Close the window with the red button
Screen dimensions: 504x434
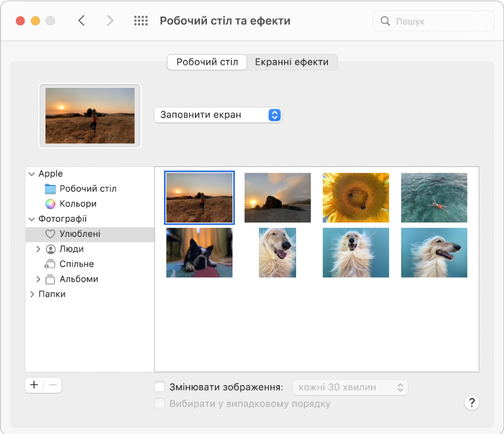point(20,21)
